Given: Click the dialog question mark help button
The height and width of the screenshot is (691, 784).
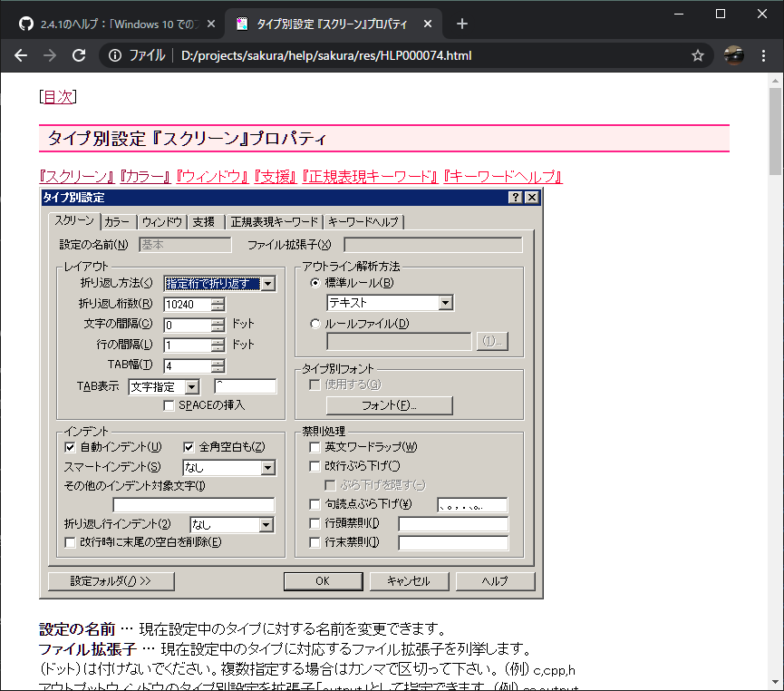Looking at the screenshot, I should point(516,197).
